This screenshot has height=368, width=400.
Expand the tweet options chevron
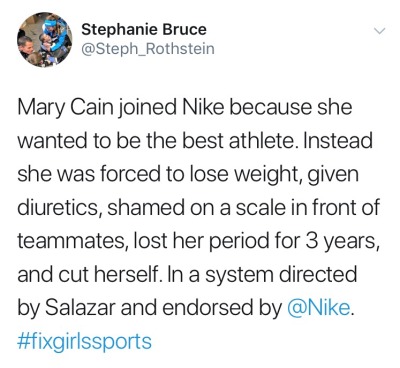pyautogui.click(x=379, y=31)
